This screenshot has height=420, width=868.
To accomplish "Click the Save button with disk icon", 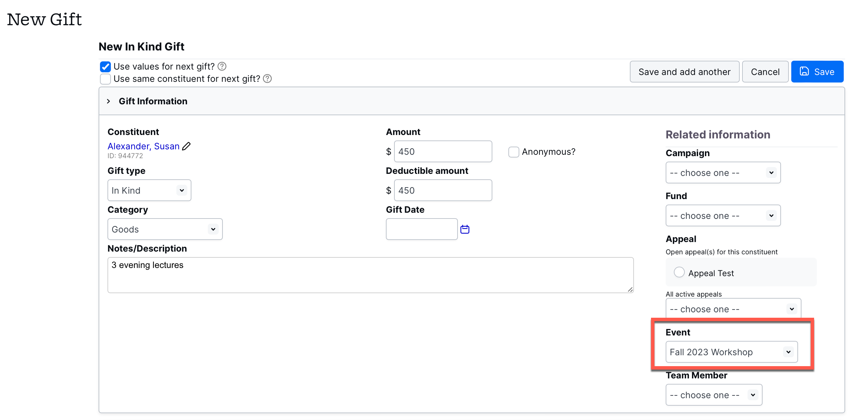I will click(817, 72).
